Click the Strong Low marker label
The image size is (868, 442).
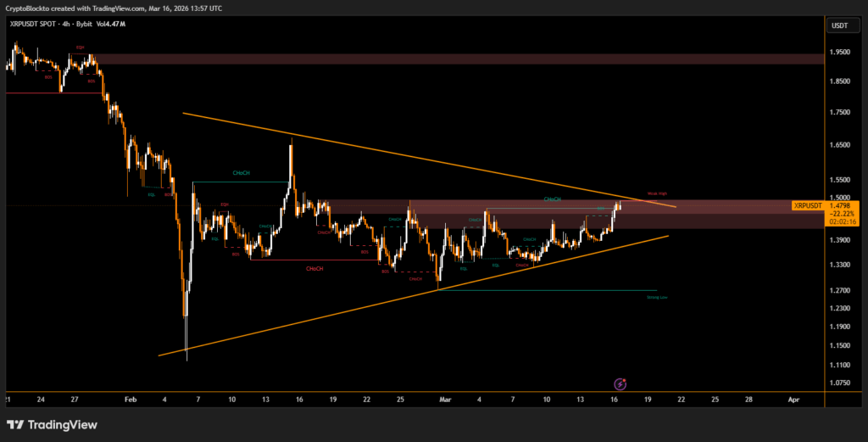pos(656,298)
